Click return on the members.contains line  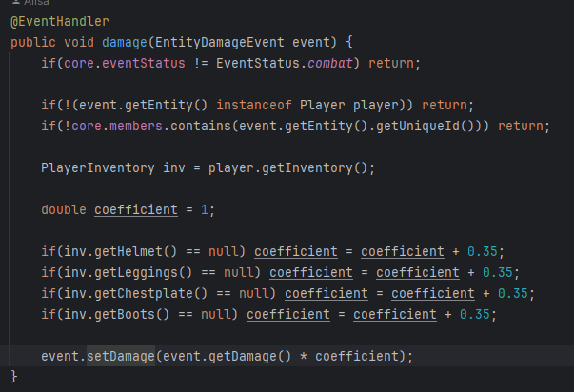521,126
